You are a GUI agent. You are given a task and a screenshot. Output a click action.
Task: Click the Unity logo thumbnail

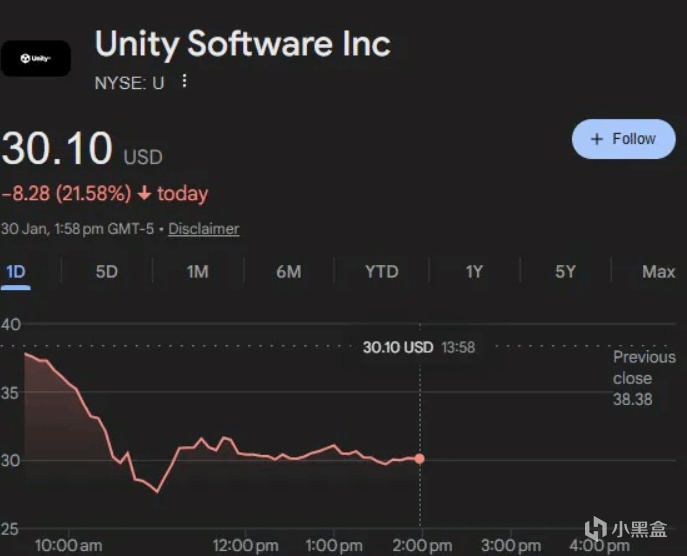[x=36, y=59]
